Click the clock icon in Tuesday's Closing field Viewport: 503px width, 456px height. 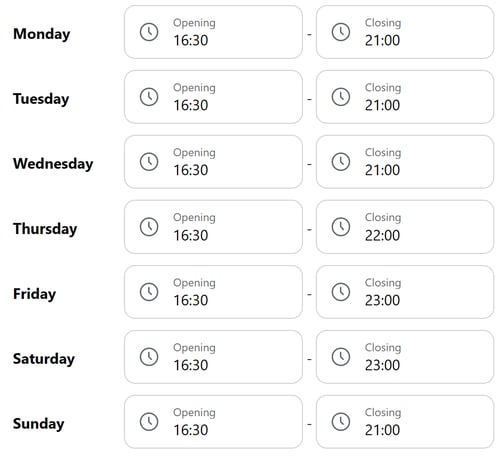[341, 97]
